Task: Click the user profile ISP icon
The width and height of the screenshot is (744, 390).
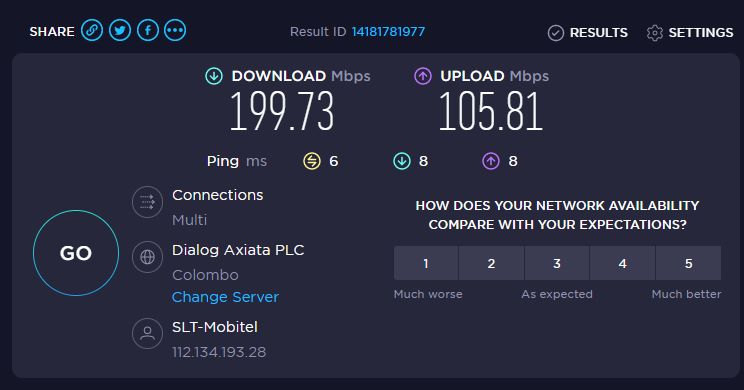Action: pyautogui.click(x=147, y=333)
